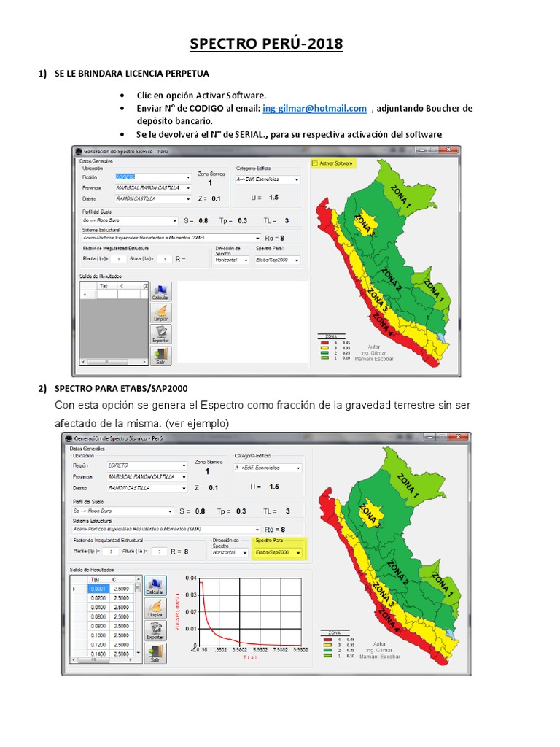Select cell 0.1200 in T(s) column
Image resolution: width=560 pixels, height=747 pixels.
[99, 645]
